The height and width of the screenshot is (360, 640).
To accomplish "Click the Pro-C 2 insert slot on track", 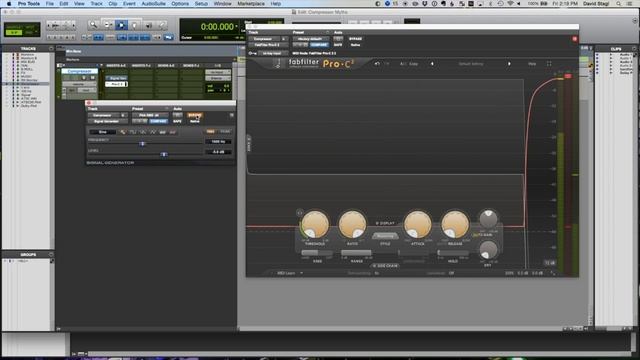I will pos(116,84).
